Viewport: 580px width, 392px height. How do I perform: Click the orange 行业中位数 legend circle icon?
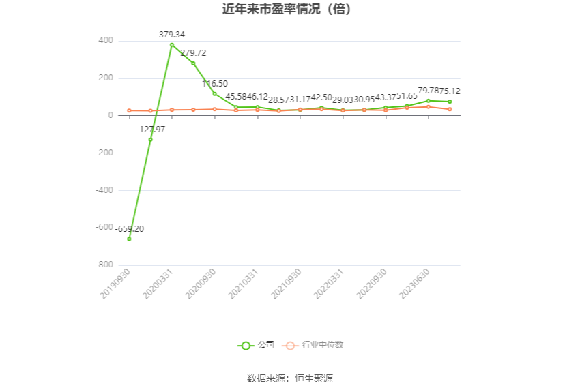tap(291, 346)
